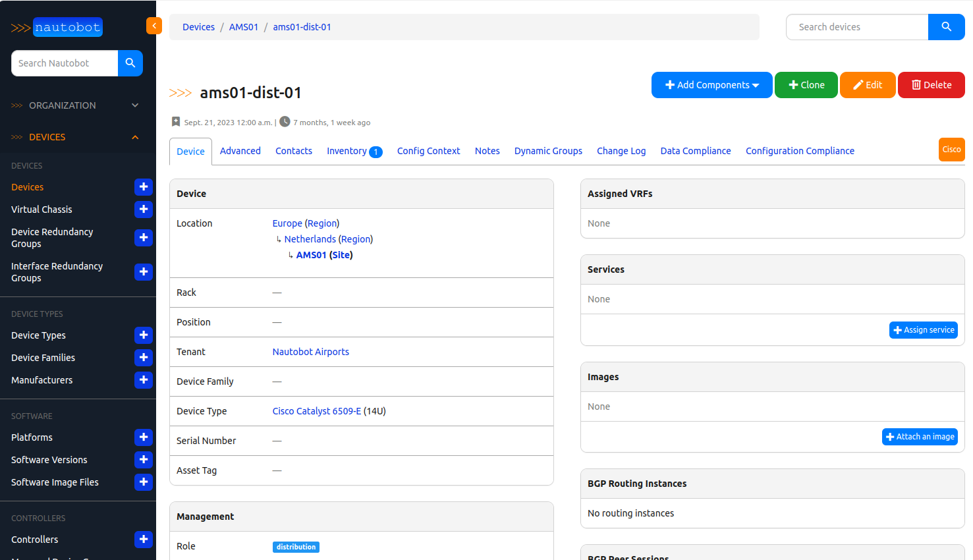Clone this device with the green button
Image resolution: width=973 pixels, height=560 pixels.
tap(806, 85)
